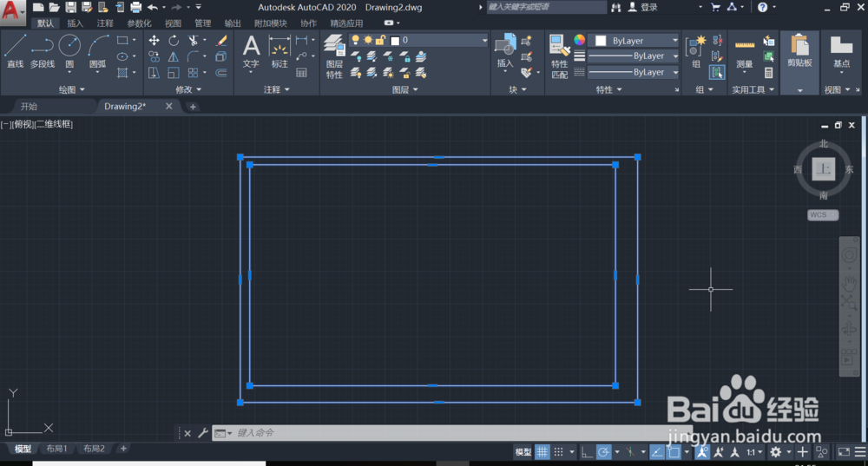Toggle polar tracking in status bar
868x466 pixels.
click(x=603, y=452)
